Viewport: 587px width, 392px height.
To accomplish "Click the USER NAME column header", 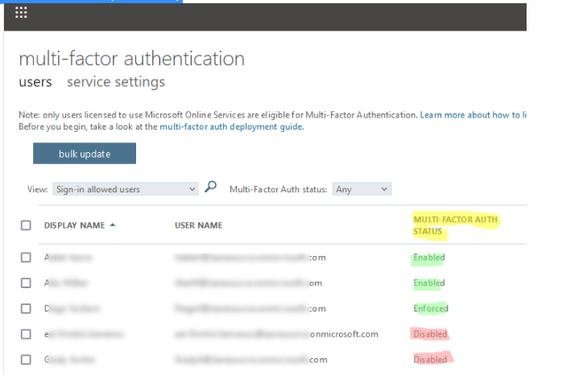I will (198, 225).
